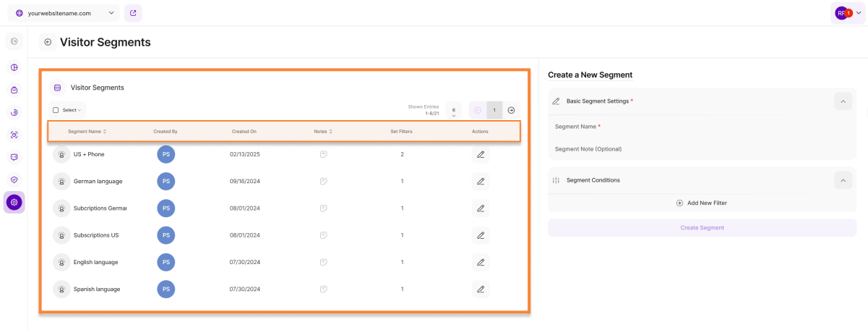Click the settings gear icon in sidebar

coord(14,203)
